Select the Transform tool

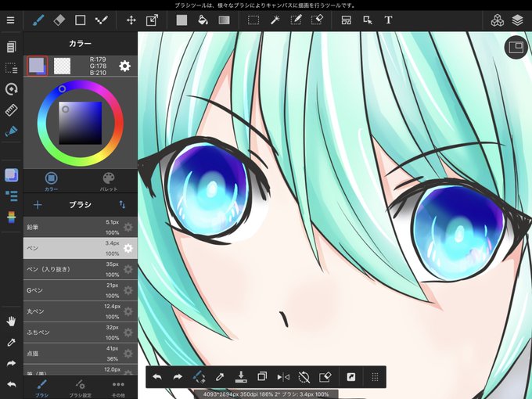pyautogui.click(x=153, y=20)
